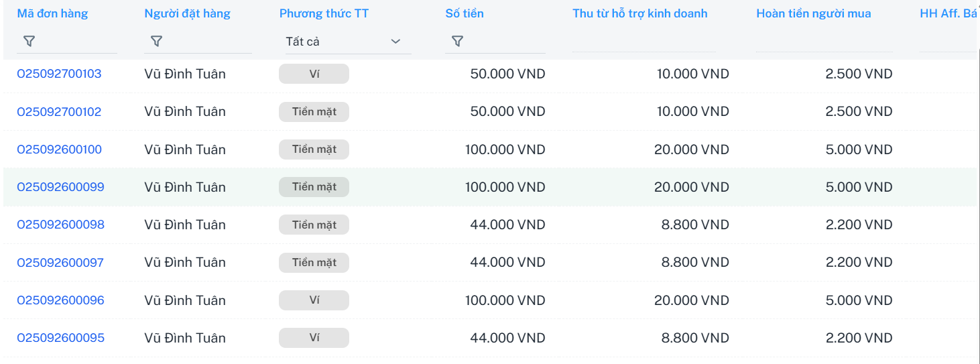Screen dimensions: 980x364
Task: Open order link O25092700102
Action: (59, 111)
